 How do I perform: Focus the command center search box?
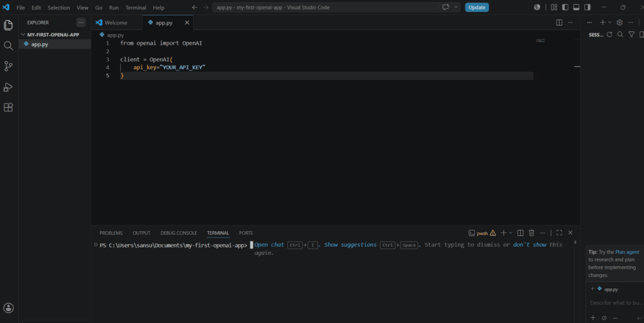click(326, 8)
